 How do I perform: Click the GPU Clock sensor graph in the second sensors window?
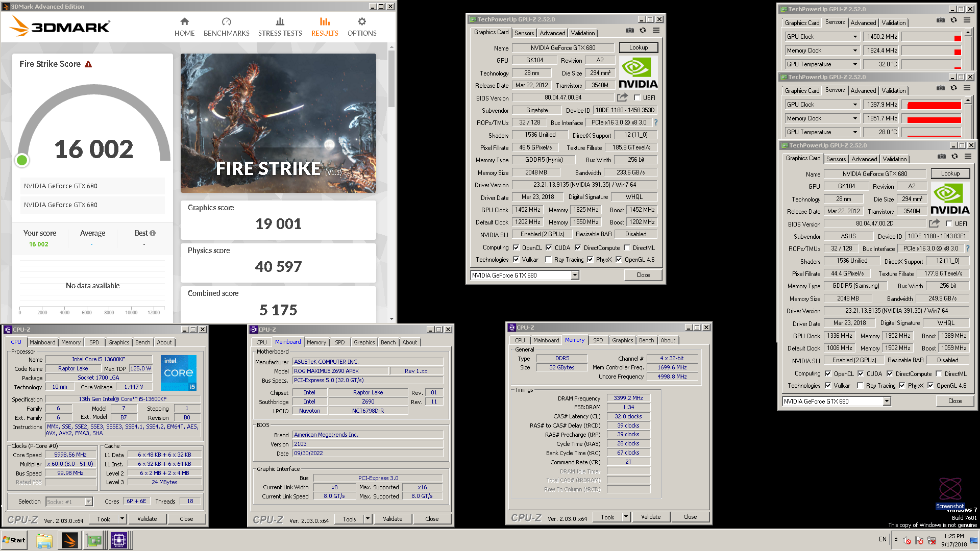click(x=932, y=105)
